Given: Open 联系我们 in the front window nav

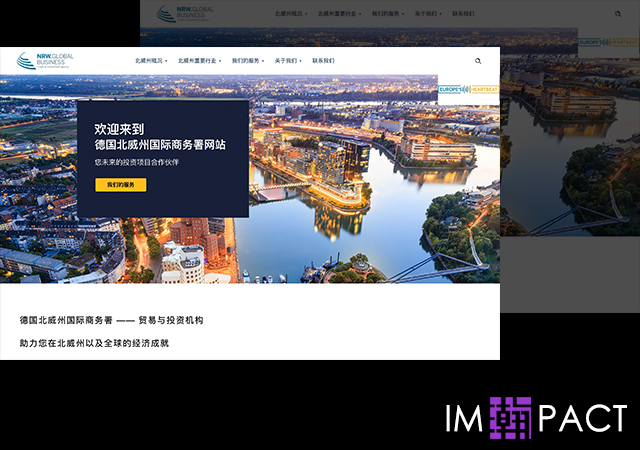Looking at the screenshot, I should [x=323, y=61].
